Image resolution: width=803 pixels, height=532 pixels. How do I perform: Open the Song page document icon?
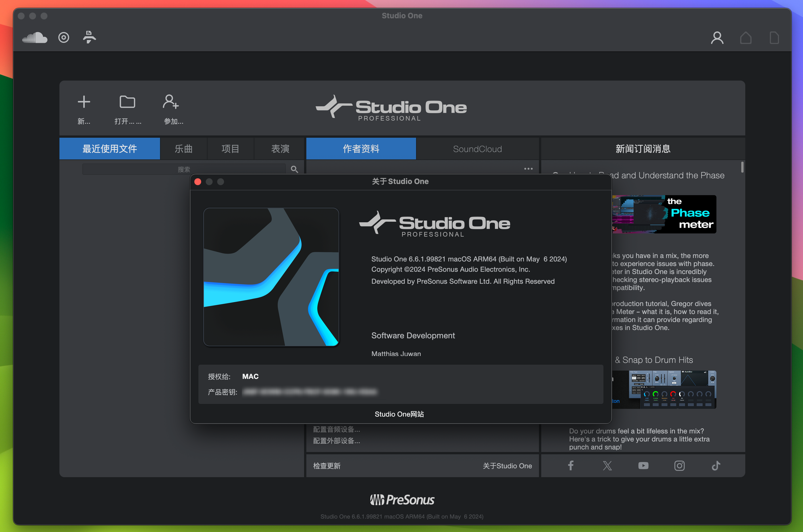tap(774, 38)
